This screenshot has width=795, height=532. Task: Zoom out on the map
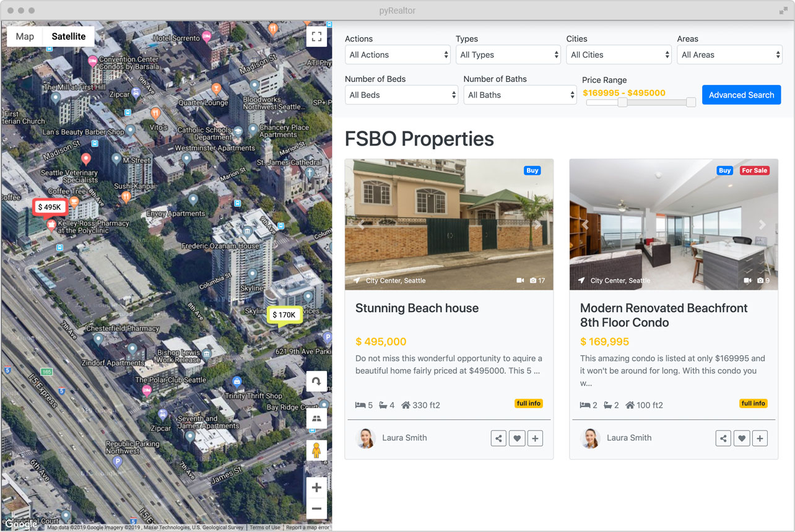[316, 508]
